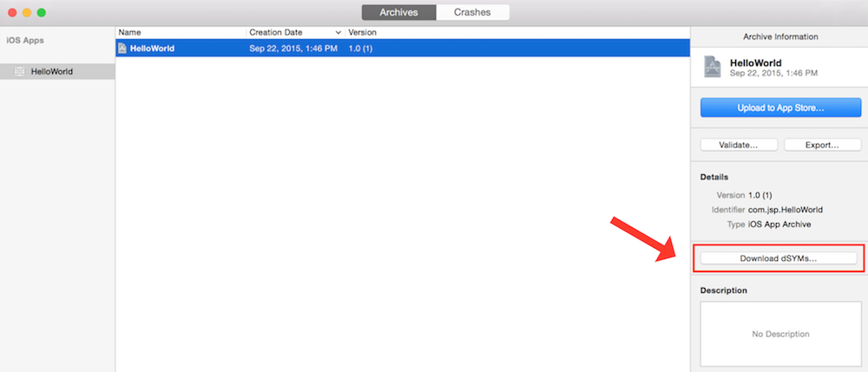Sort archives by Creation Date column header
The height and width of the screenshot is (372, 868).
pos(276,33)
